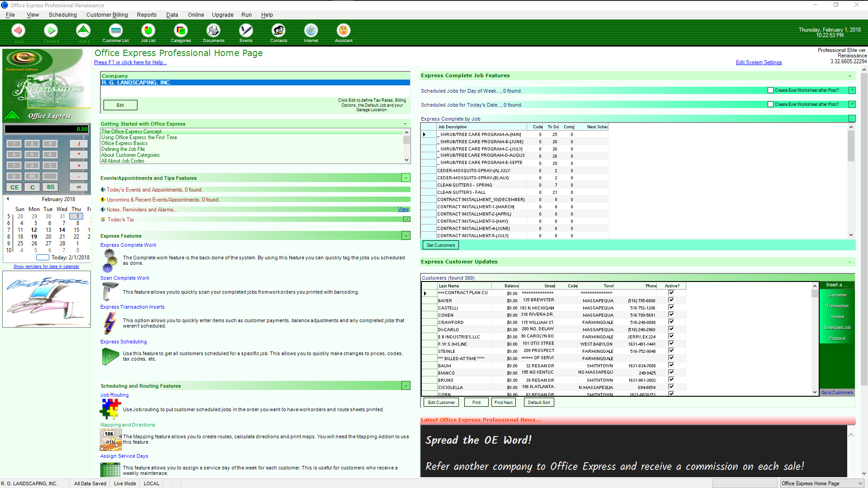Click the Forward toolbar icon
Viewport: 868px width, 488px height.
(51, 31)
